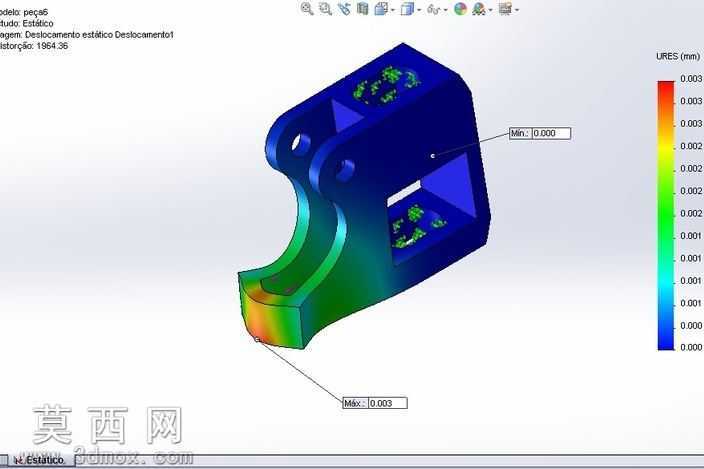Click the Máx. 0.003 annotation label
Viewport: 704px width, 469px height.
[x=375, y=403]
